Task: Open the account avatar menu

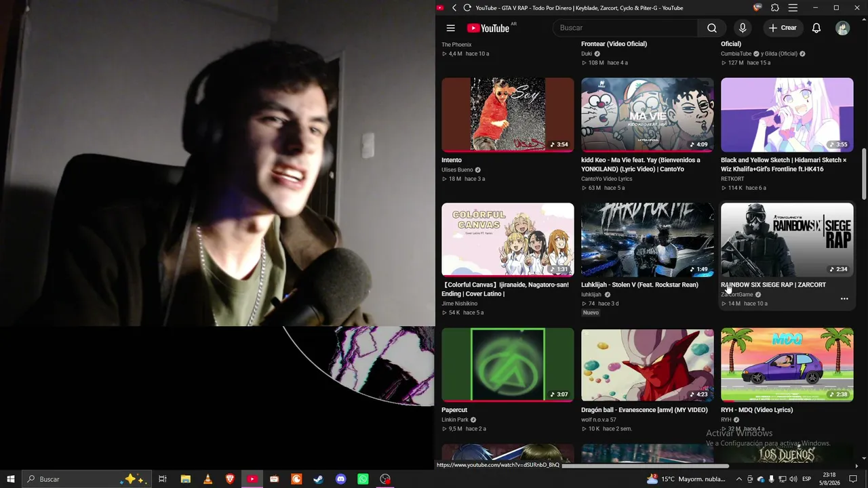Action: pos(842,28)
